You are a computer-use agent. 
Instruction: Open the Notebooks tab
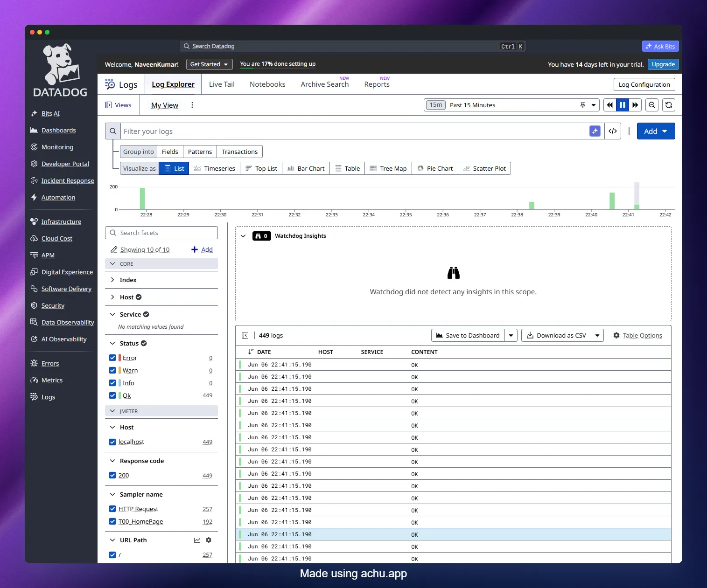point(267,84)
